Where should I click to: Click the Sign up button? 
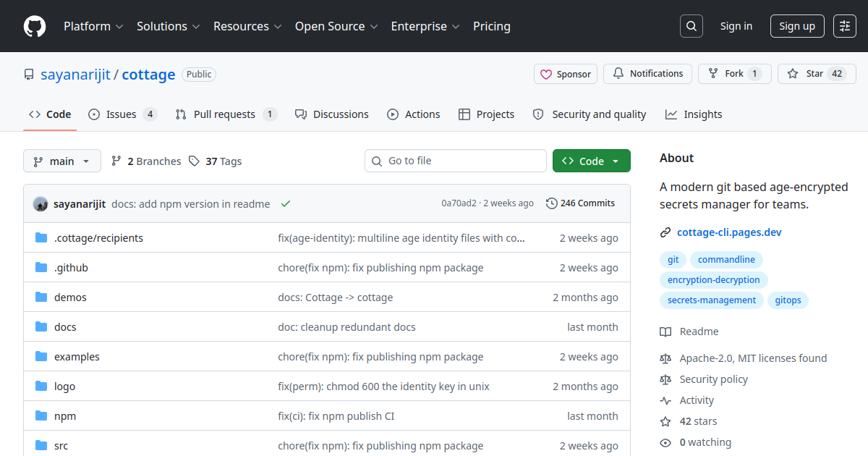click(x=797, y=26)
